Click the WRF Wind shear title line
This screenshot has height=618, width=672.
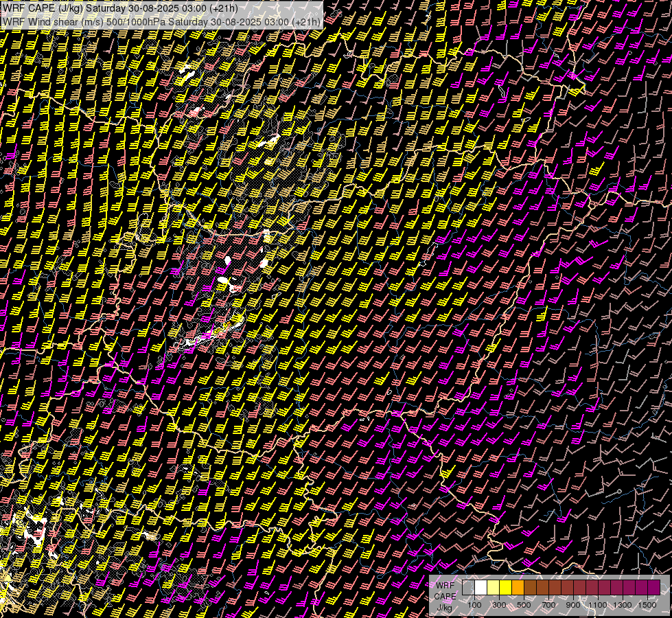162,22
